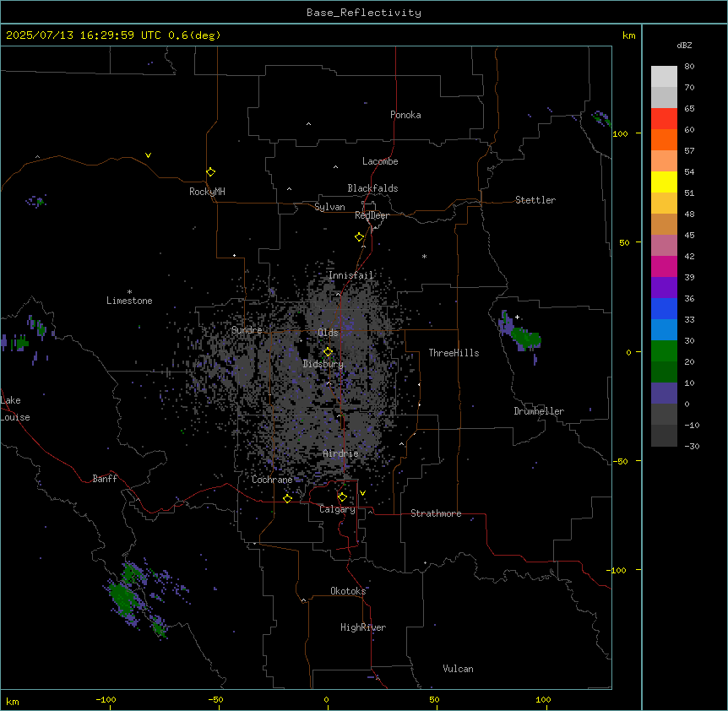The width and height of the screenshot is (728, 711).
Task: Pick the light blue 33 dBZ legend swatch
Action: pyautogui.click(x=664, y=329)
